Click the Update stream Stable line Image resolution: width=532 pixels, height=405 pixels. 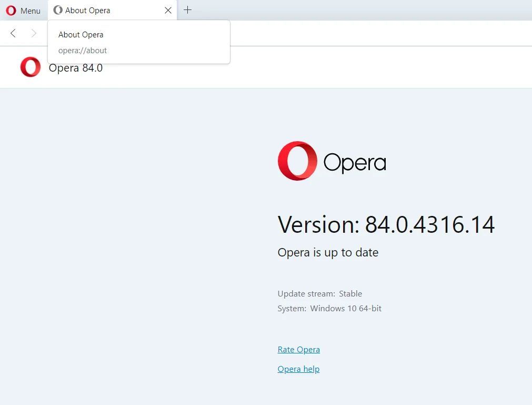click(x=320, y=294)
